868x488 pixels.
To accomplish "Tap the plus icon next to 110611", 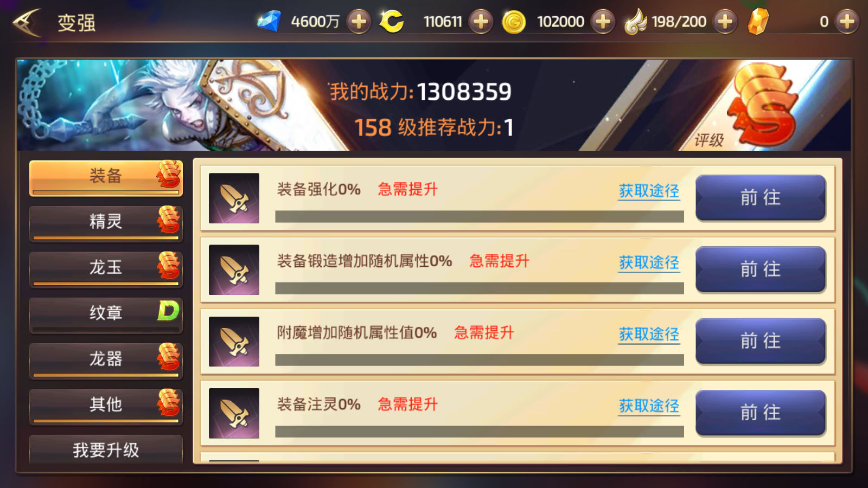I will click(x=481, y=22).
